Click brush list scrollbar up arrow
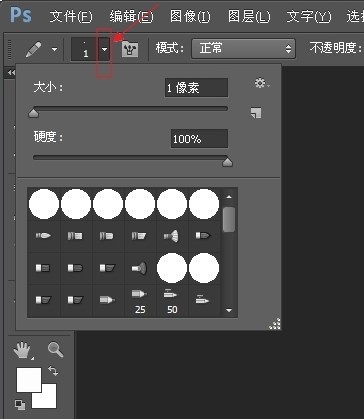The image size is (364, 419). 229,197
